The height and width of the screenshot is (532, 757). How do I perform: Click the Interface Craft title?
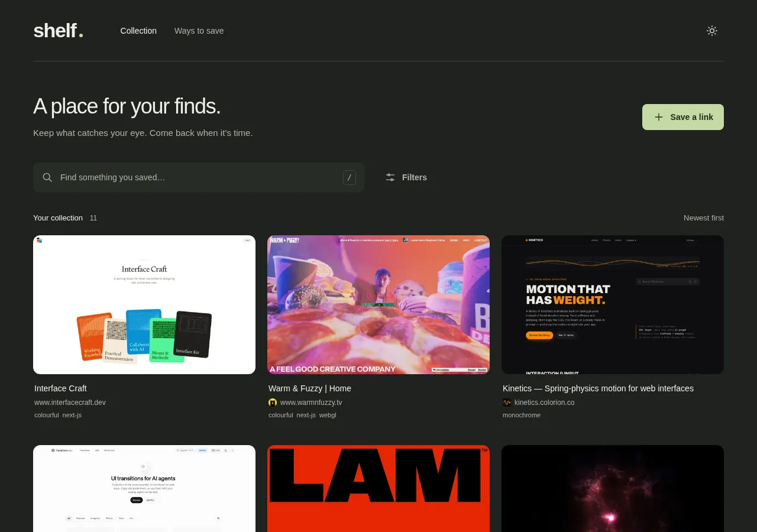coord(60,388)
